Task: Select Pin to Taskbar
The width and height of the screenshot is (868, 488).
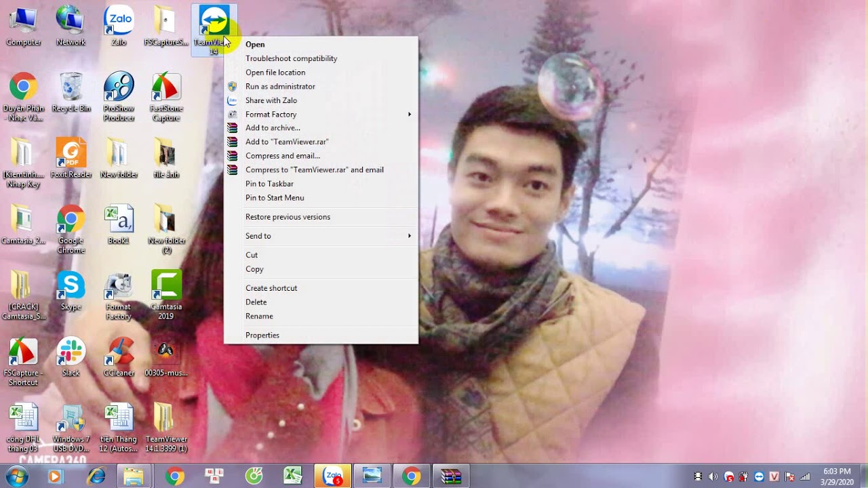Action: [x=321, y=184]
